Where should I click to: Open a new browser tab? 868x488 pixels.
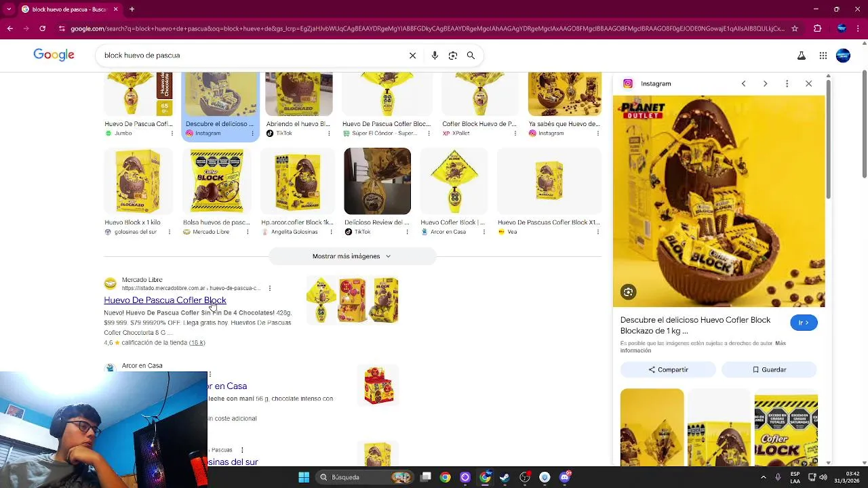[132, 9]
